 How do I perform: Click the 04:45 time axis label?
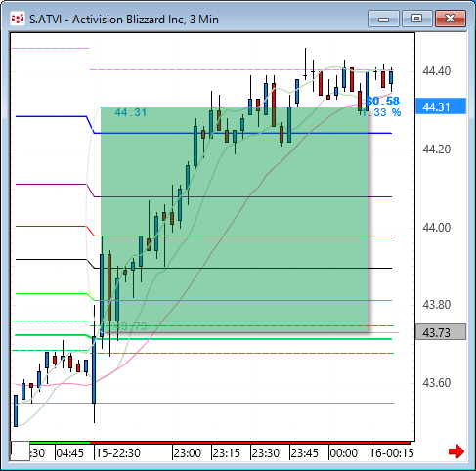pyautogui.click(x=70, y=453)
